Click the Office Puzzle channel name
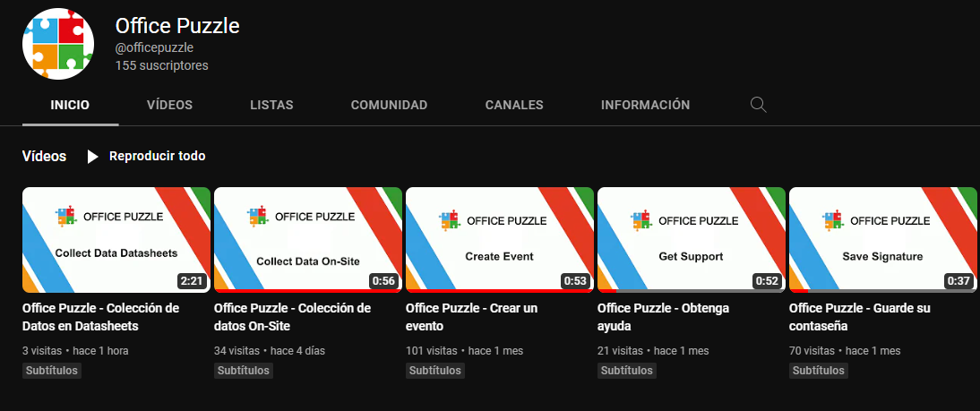This screenshot has height=411, width=980. point(177,26)
